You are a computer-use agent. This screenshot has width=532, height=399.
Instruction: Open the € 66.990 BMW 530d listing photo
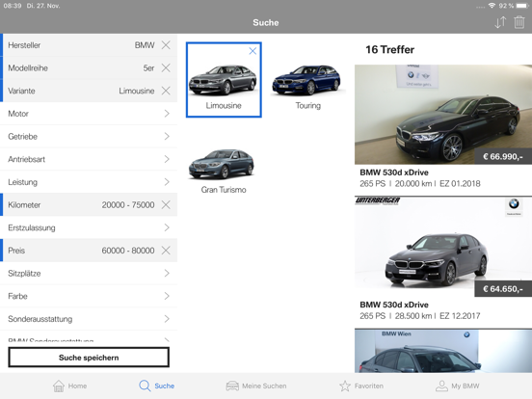pyautogui.click(x=443, y=115)
